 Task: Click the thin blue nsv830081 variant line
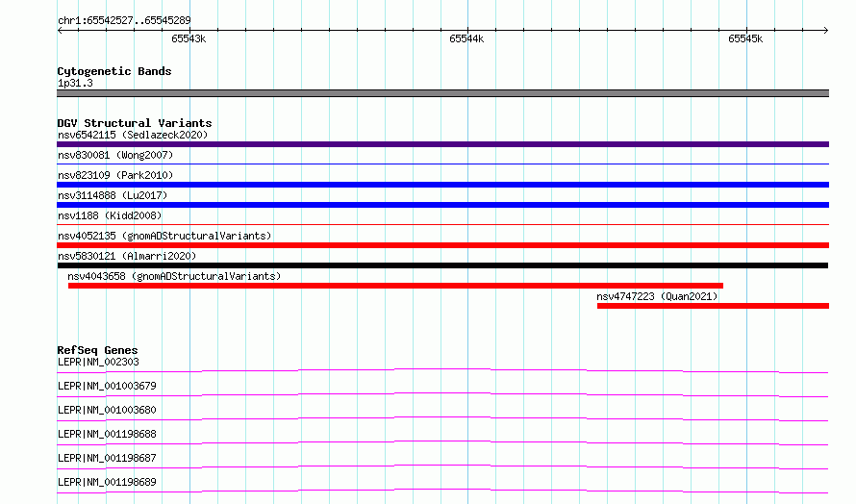click(x=442, y=164)
